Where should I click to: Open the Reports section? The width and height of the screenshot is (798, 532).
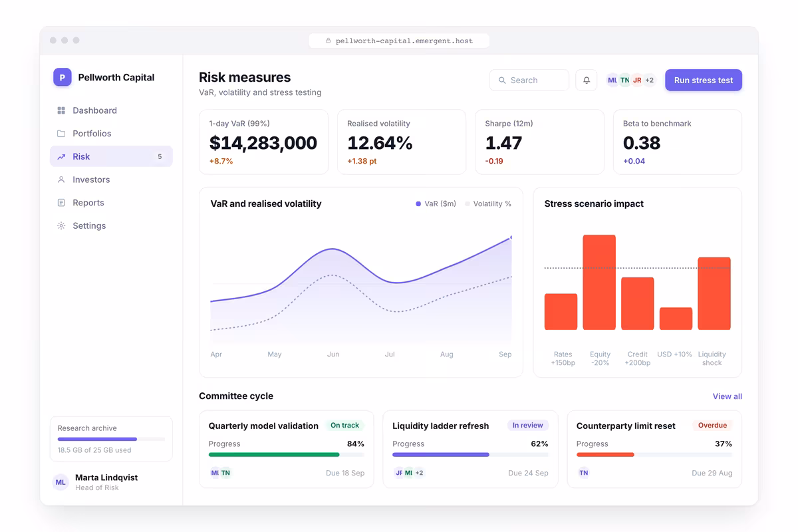click(x=111, y=203)
